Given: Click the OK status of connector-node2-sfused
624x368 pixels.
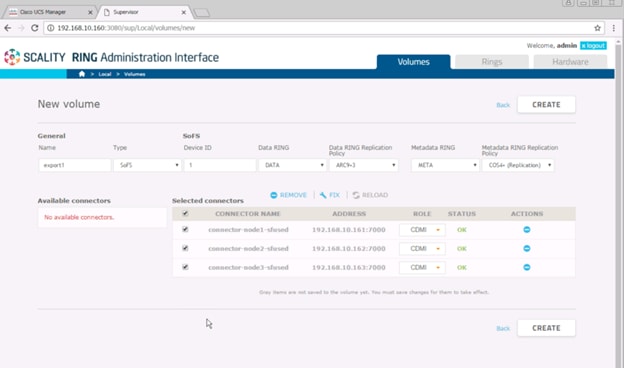Looking at the screenshot, I should 462,248.
